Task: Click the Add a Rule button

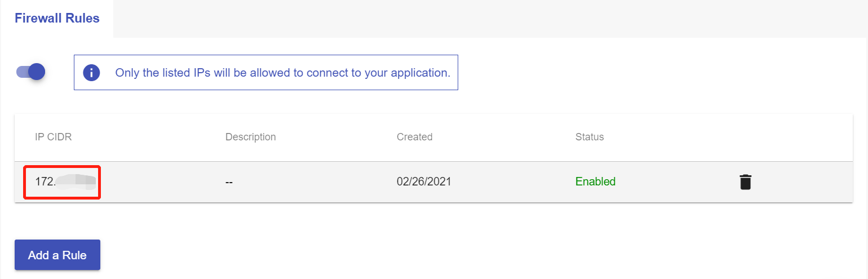Action: pos(57,255)
